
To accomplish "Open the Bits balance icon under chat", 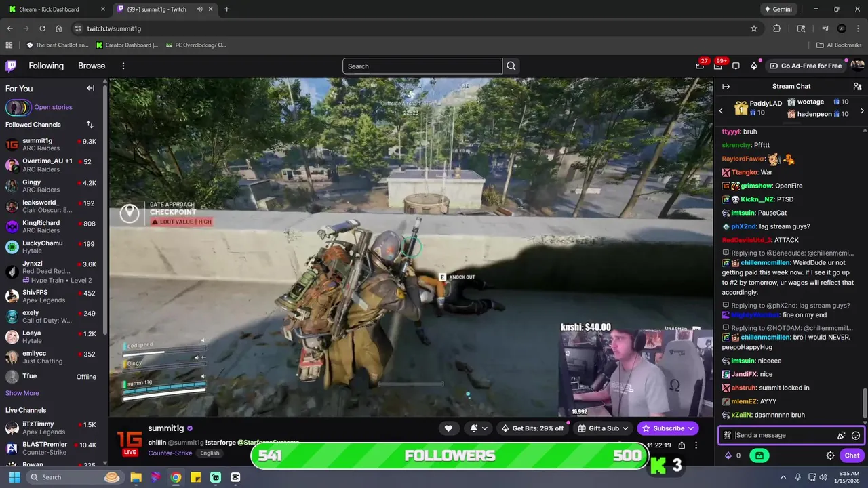I will [729, 455].
